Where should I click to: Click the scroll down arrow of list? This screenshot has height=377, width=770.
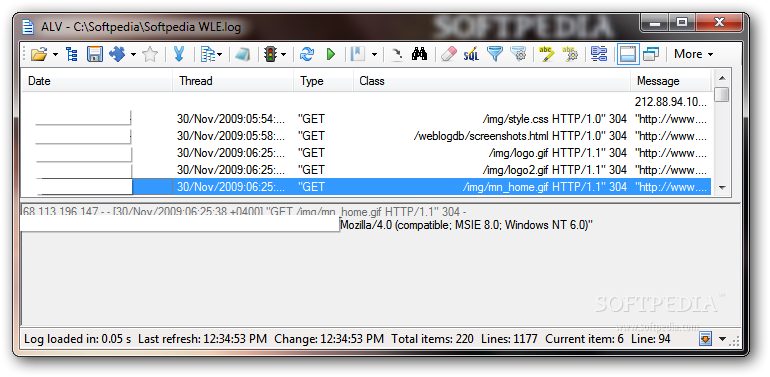coord(721,188)
